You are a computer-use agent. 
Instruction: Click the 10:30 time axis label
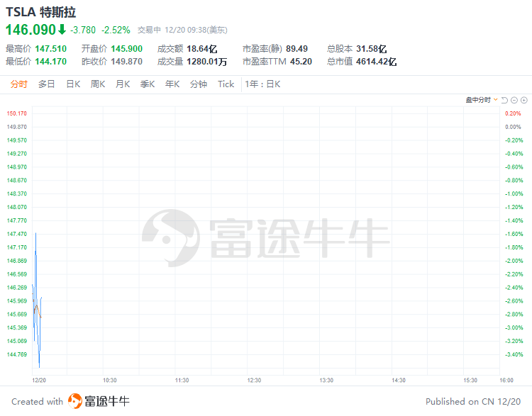pos(109,381)
